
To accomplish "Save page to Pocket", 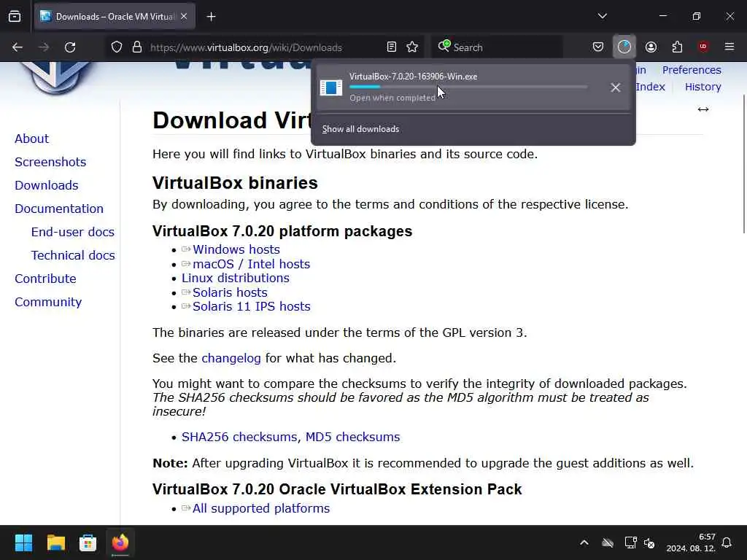I will (598, 47).
